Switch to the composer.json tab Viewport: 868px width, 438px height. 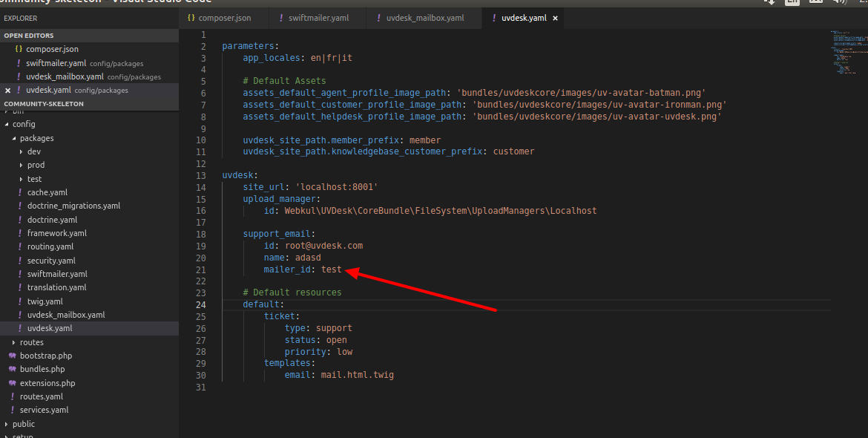tap(224, 18)
